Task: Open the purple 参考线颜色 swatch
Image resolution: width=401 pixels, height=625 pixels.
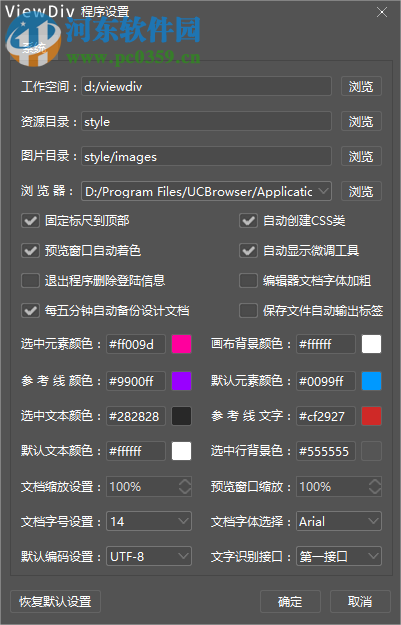Action: click(181, 381)
